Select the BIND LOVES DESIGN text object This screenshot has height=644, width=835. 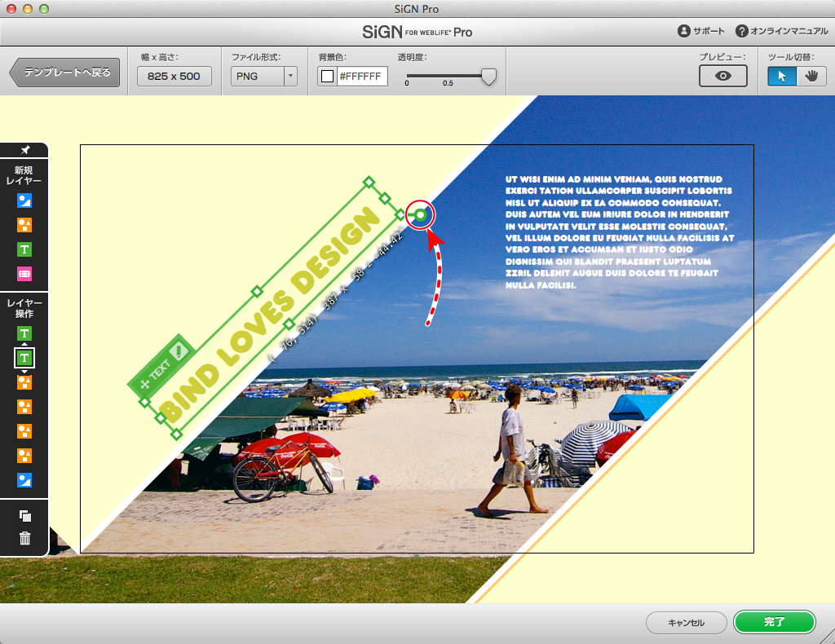click(270, 315)
